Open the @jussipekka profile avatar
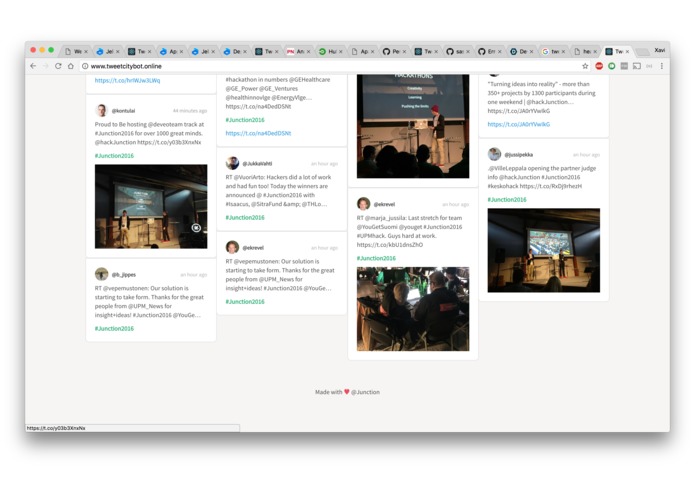The width and height of the screenshot is (695, 494). [x=494, y=154]
